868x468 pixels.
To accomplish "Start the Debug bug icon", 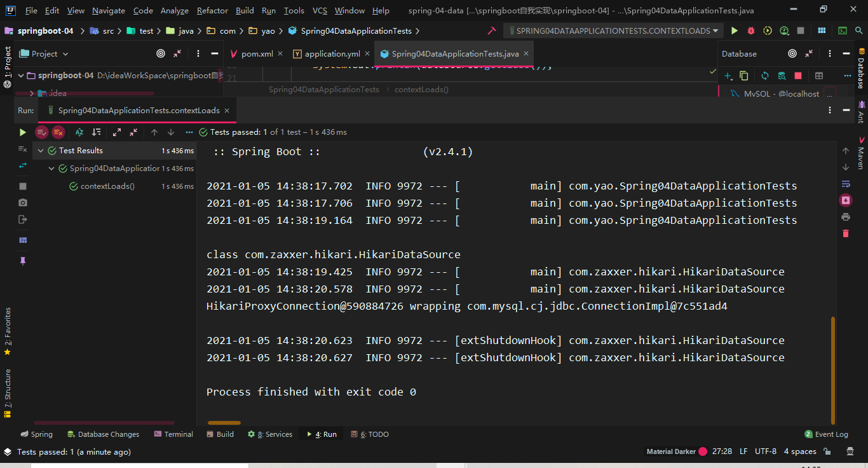I will click(751, 31).
